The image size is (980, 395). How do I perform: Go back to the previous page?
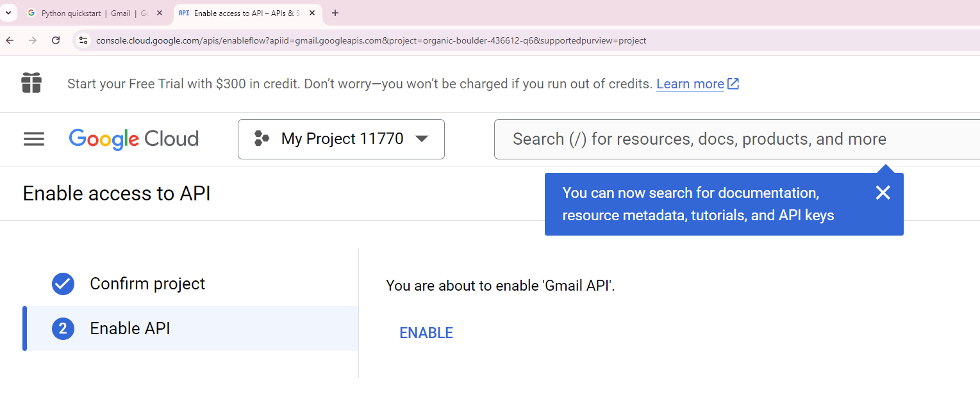click(10, 40)
